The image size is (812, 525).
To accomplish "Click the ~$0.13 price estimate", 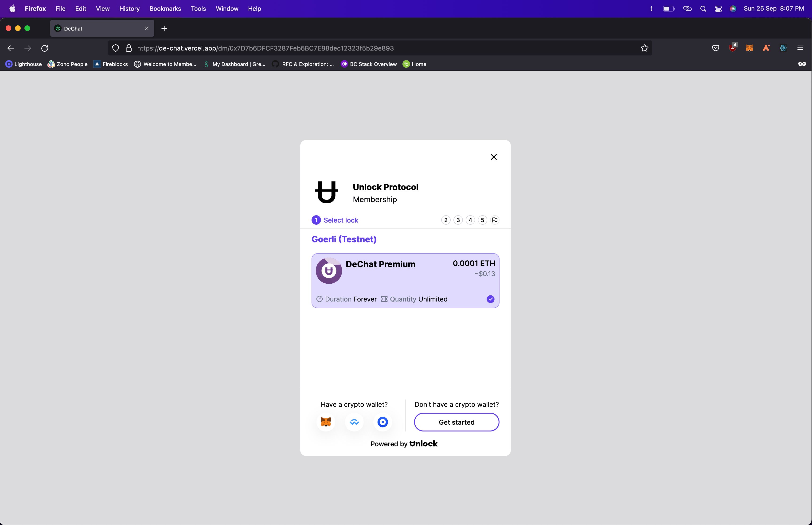I will (x=484, y=274).
